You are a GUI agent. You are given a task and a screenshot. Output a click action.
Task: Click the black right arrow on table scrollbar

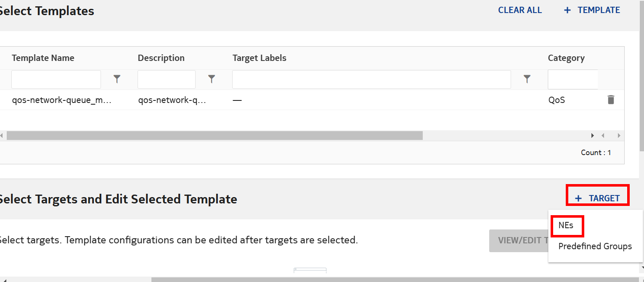tap(593, 135)
